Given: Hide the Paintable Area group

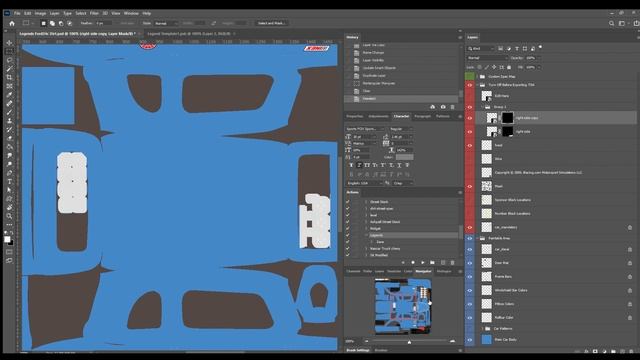Looking at the screenshot, I should [x=470, y=238].
